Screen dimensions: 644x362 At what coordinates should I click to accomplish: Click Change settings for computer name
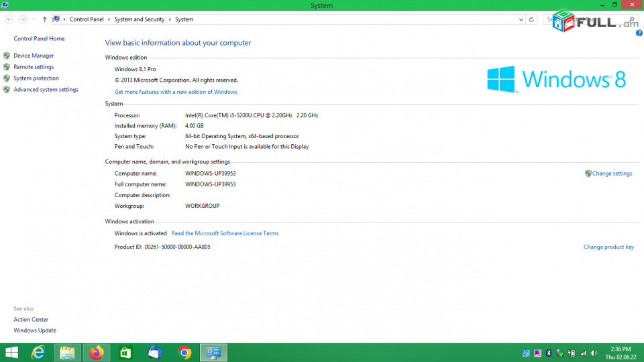tap(612, 174)
